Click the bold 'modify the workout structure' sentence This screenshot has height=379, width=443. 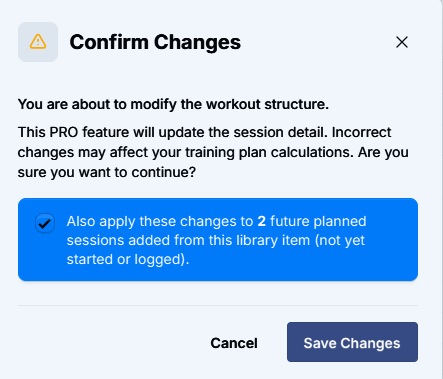(x=173, y=104)
